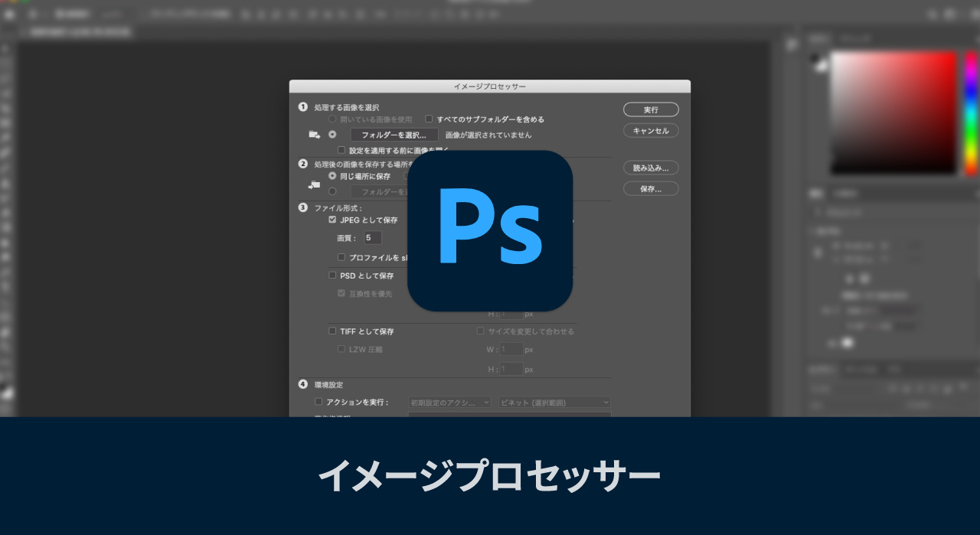Enable the すべてのサブフォルダーを含める checkbox
Screen dimensions: 980x535
(x=429, y=119)
